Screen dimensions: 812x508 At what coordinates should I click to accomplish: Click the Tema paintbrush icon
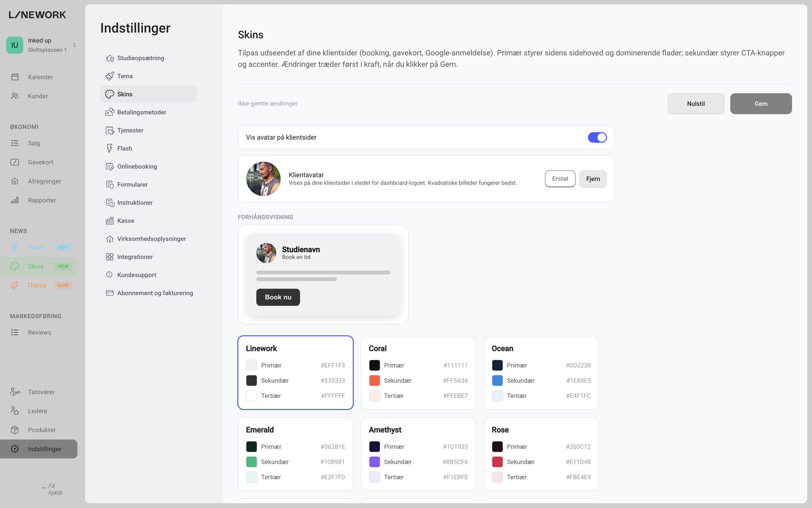coord(110,76)
